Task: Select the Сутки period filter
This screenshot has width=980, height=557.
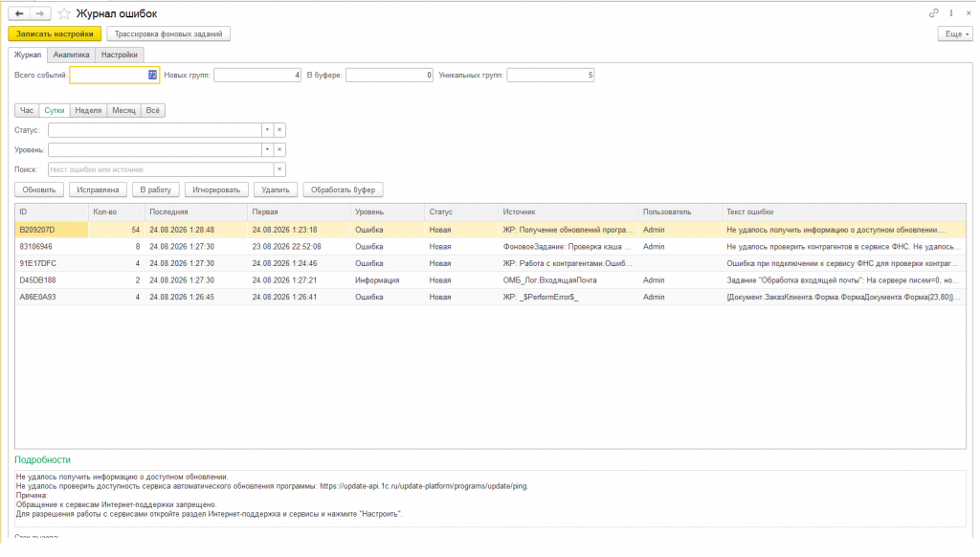Action: pyautogui.click(x=55, y=111)
